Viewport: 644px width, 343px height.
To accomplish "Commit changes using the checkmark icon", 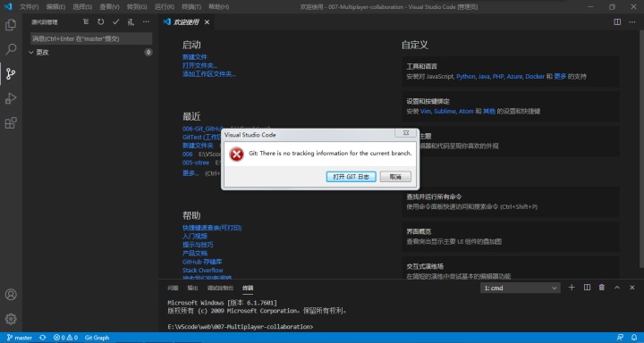I will click(115, 22).
